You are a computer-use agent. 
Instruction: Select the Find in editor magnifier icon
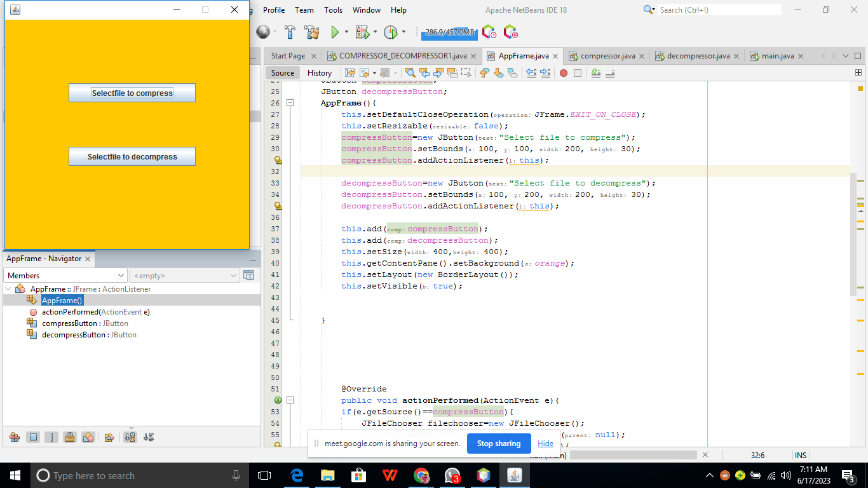click(x=409, y=73)
